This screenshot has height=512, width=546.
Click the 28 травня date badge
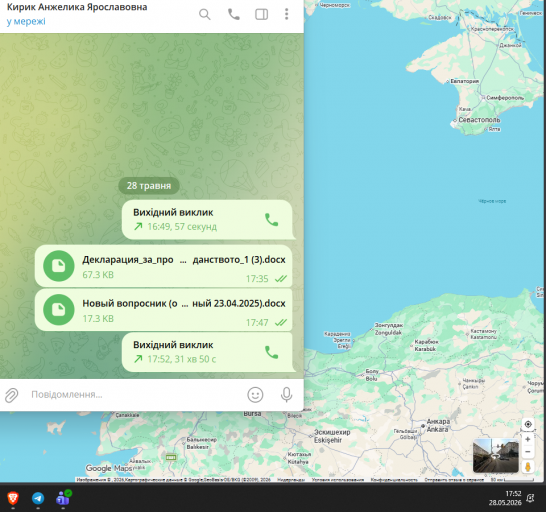(149, 186)
